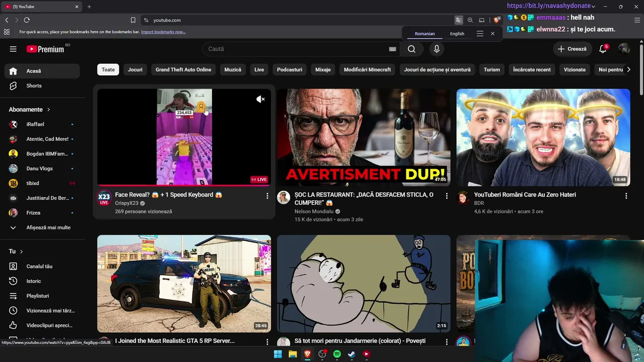Open Steam from the taskbar
The image size is (644, 362).
pos(352,354)
